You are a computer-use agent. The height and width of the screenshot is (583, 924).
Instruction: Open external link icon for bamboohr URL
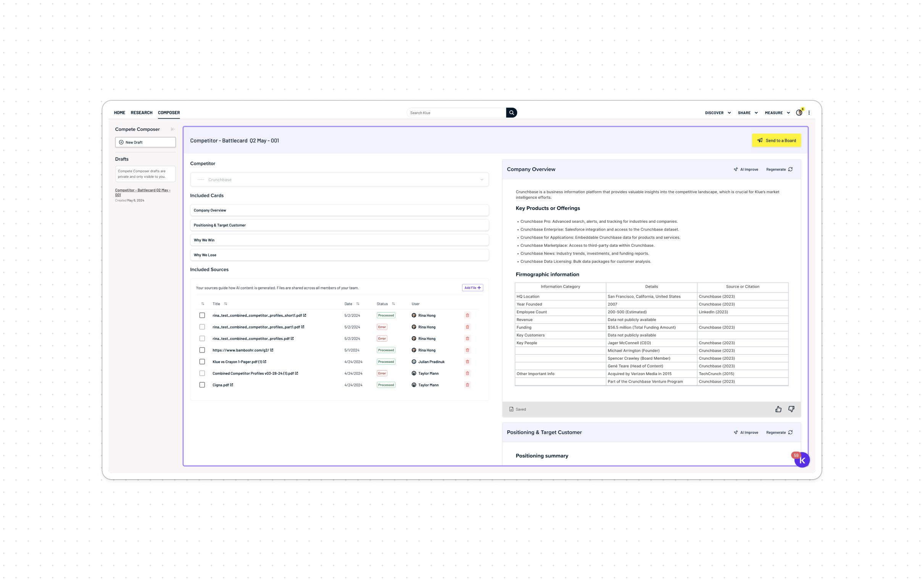pos(272,350)
